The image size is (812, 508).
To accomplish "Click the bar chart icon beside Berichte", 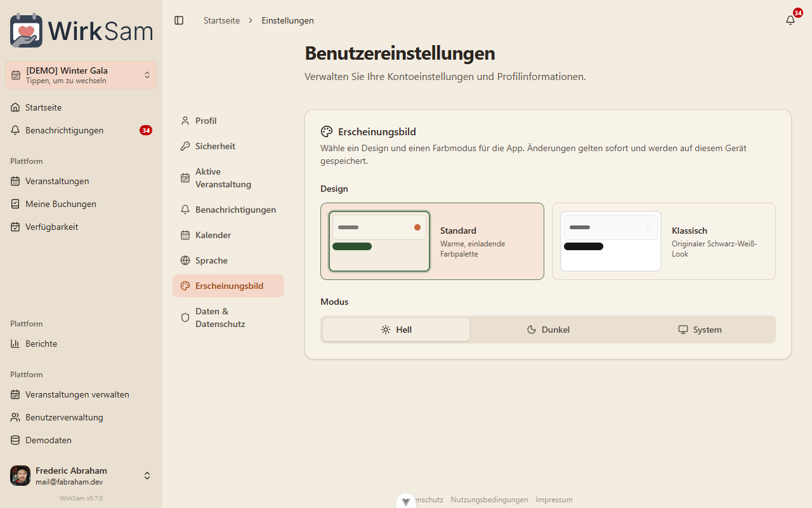I will point(15,344).
